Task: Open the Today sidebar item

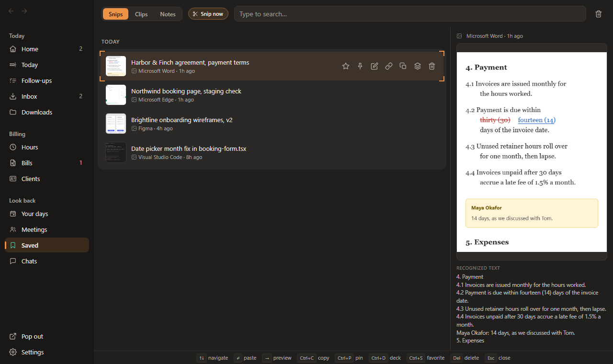Action: [47, 65]
